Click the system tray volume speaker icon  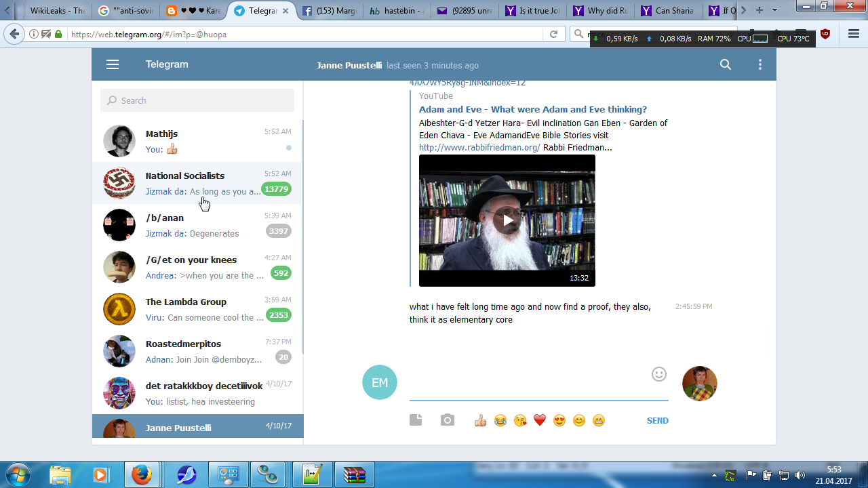(x=800, y=475)
